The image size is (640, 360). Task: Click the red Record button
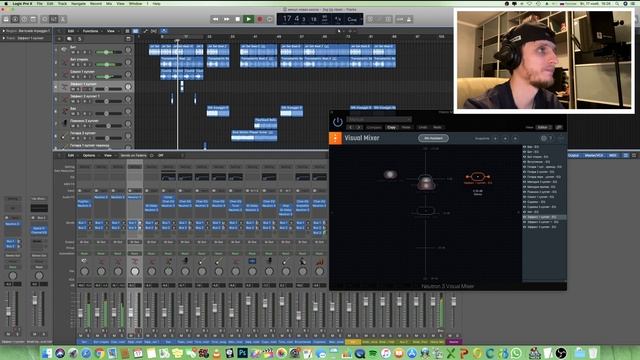point(260,19)
